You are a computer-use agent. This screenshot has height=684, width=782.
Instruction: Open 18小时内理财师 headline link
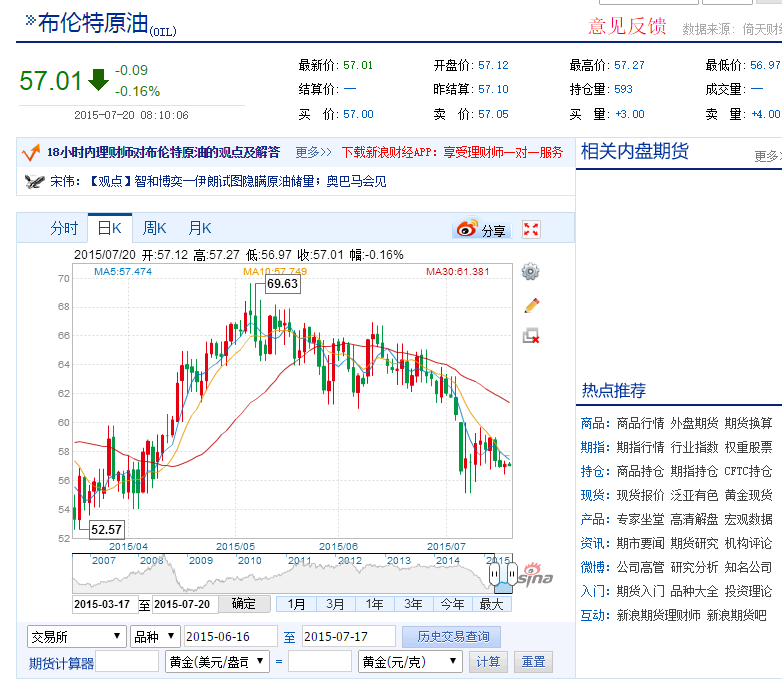click(164, 152)
